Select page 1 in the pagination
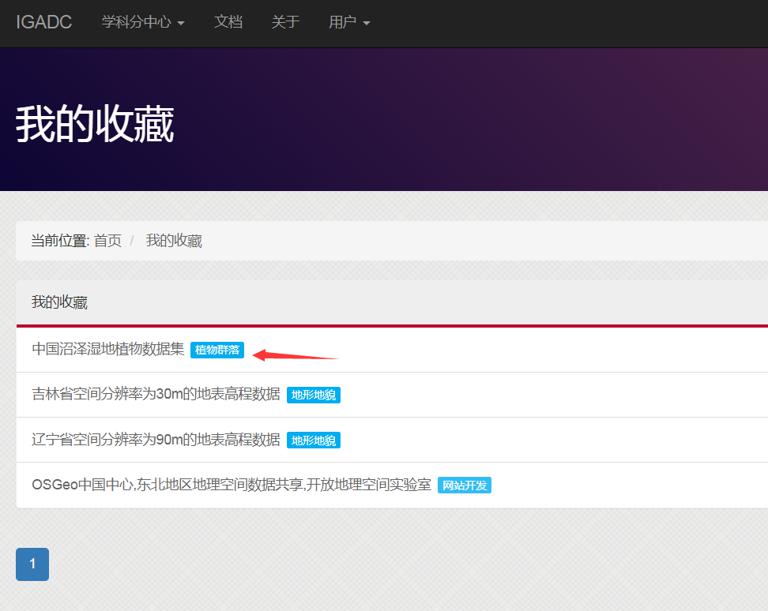The height and width of the screenshot is (611, 768). [32, 564]
